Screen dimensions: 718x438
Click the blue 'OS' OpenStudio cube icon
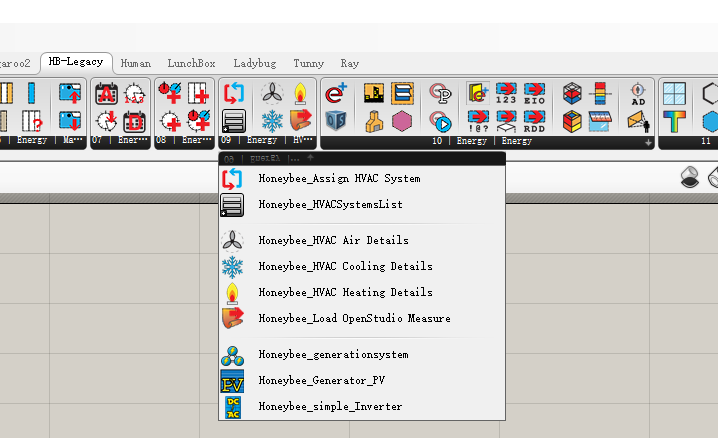tap(336, 121)
